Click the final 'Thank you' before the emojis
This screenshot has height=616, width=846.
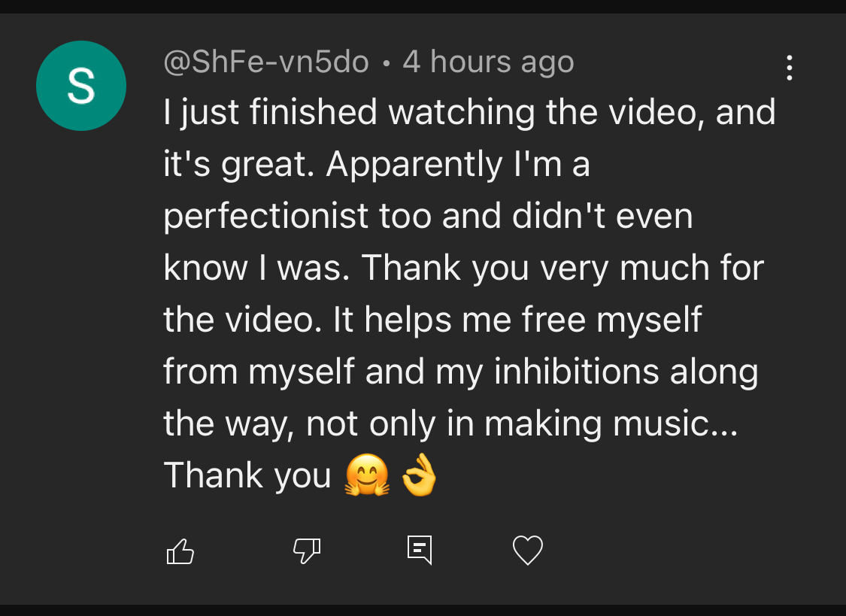[247, 476]
